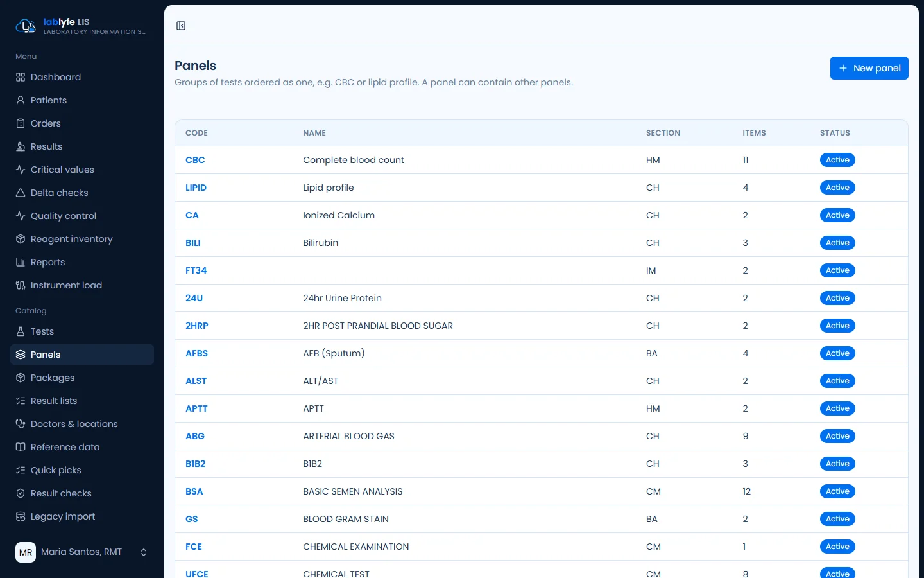Open the CBC panel code link
This screenshot has width=924, height=578.
coord(195,160)
